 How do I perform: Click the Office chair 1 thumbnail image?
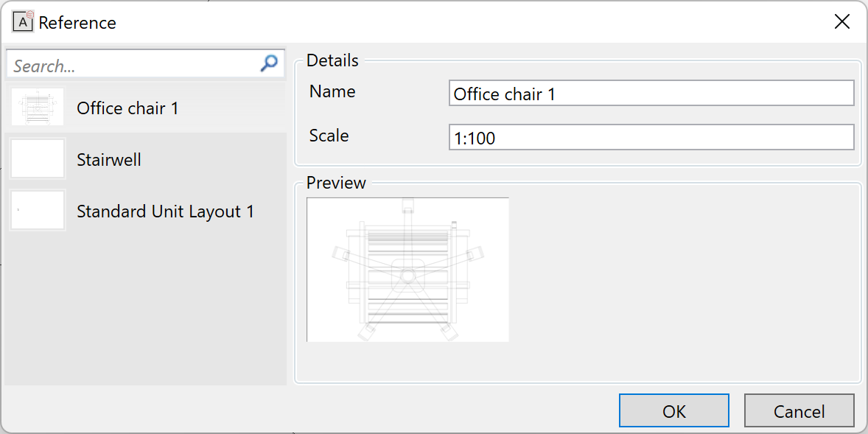point(37,106)
